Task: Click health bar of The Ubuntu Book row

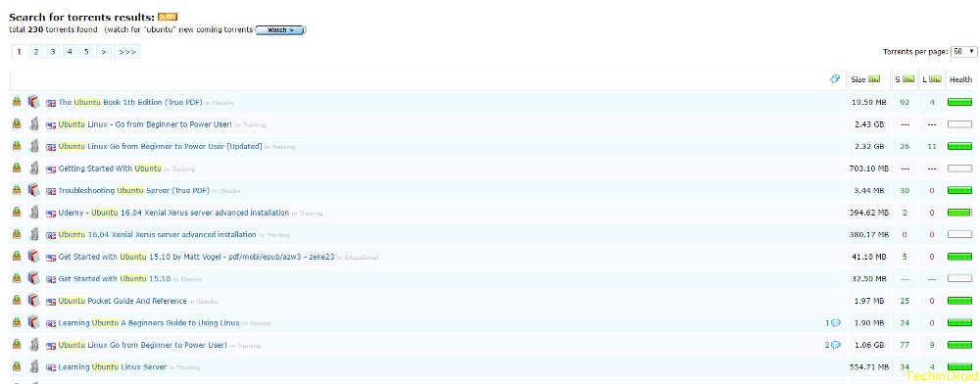Action: click(x=960, y=103)
